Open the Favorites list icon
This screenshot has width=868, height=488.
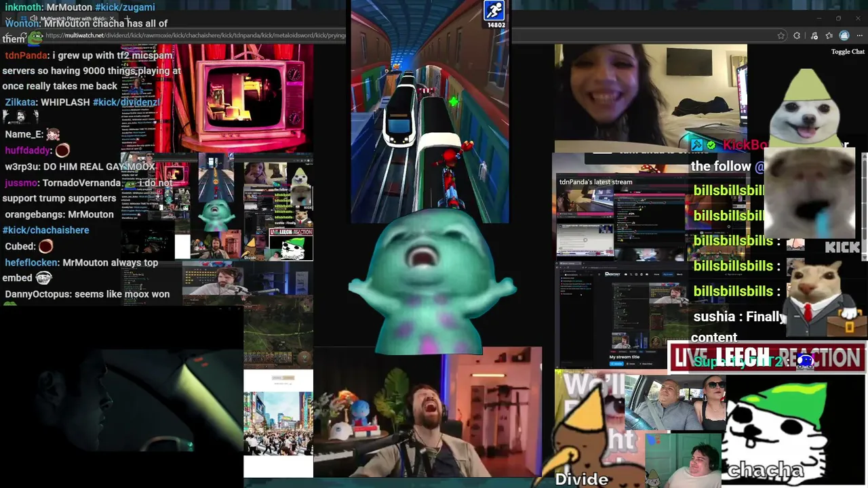click(829, 35)
